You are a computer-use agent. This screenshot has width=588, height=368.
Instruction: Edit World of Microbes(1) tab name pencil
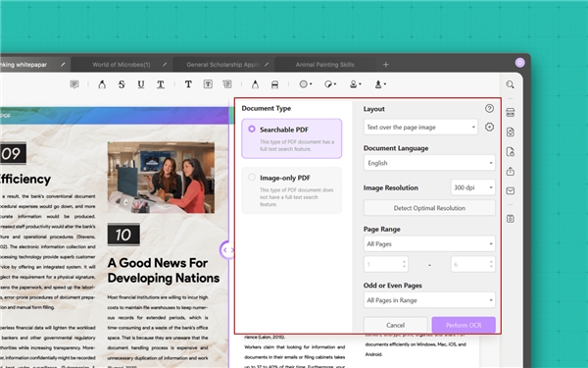pyautogui.click(x=165, y=65)
